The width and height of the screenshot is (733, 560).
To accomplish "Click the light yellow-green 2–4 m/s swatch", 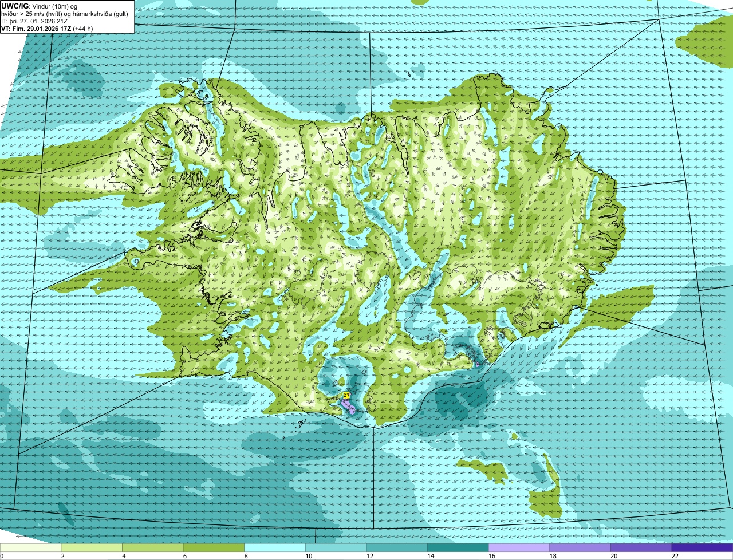I will 92,547.
